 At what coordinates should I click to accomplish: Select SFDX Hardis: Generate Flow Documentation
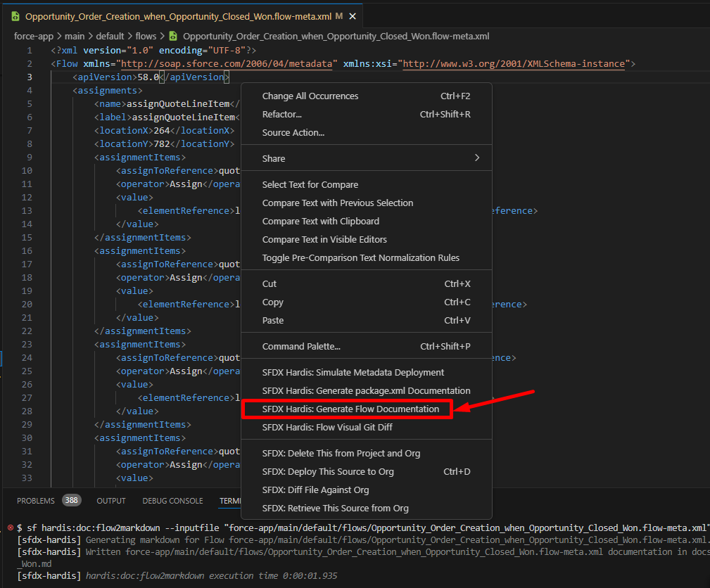347,408
